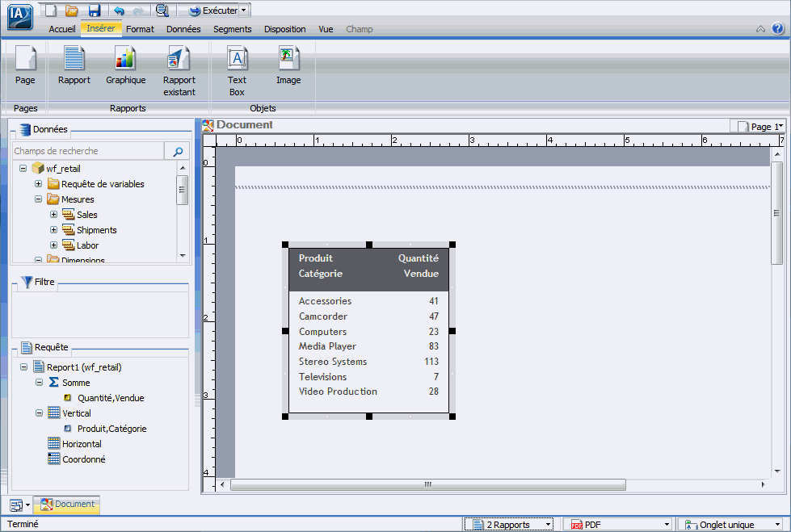Switch to the Vue tab
The image size is (791, 532).
coord(326,29)
